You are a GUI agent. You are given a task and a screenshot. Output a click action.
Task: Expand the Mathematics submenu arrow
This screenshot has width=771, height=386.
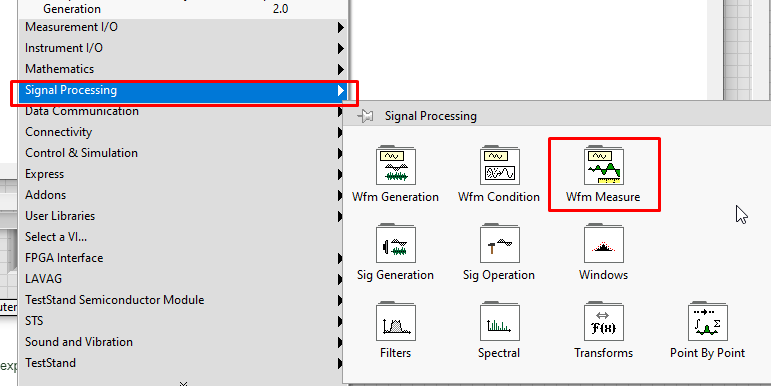[341, 69]
